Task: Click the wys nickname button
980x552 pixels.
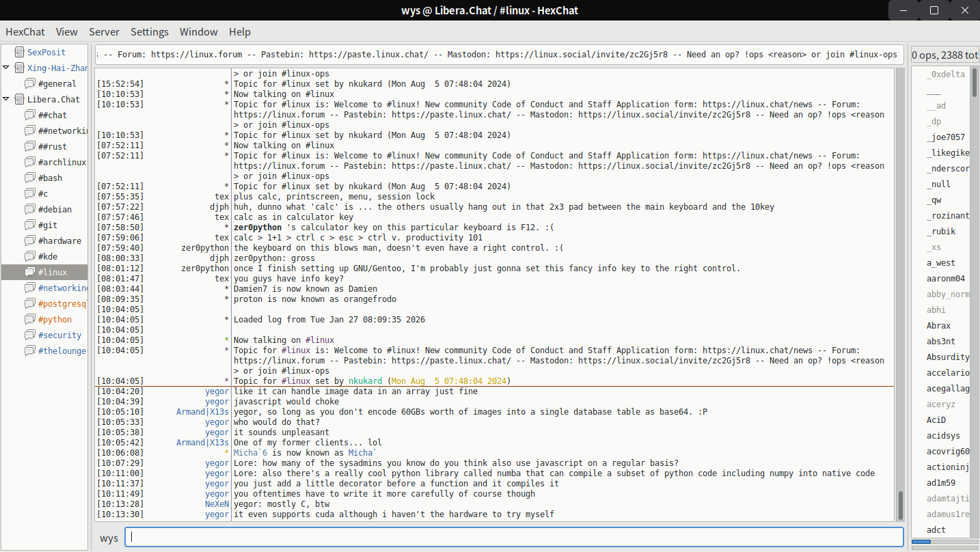Action: coord(109,538)
